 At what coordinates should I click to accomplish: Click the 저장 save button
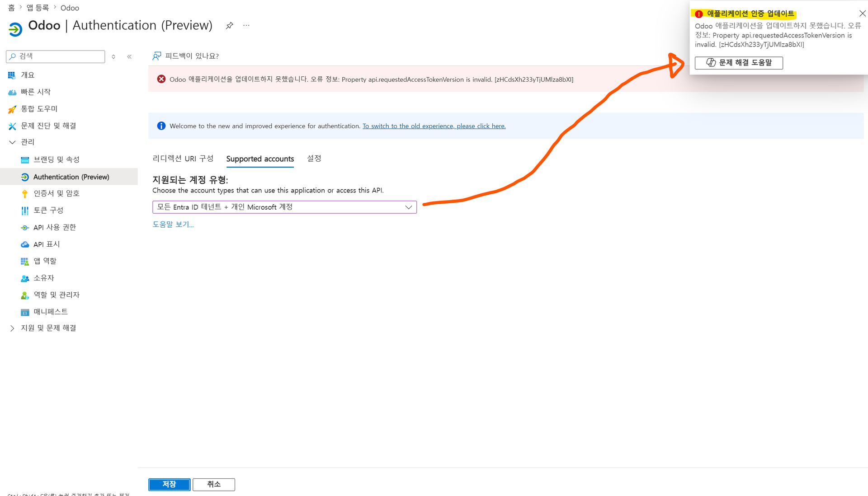169,484
